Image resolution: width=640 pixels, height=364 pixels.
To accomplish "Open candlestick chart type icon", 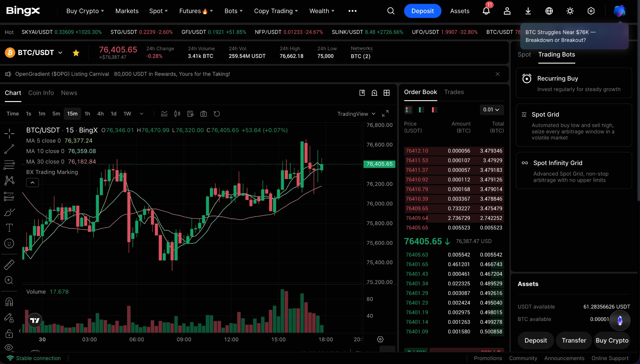I will (177, 114).
